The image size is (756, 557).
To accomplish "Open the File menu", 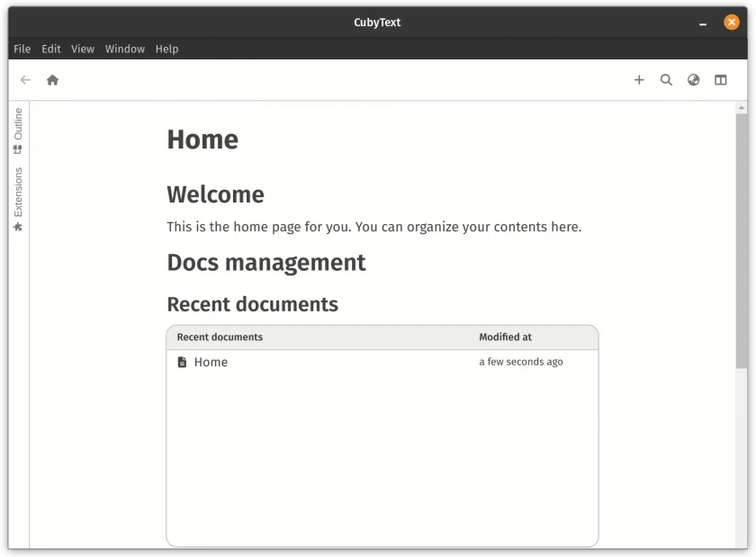I will 22,49.
